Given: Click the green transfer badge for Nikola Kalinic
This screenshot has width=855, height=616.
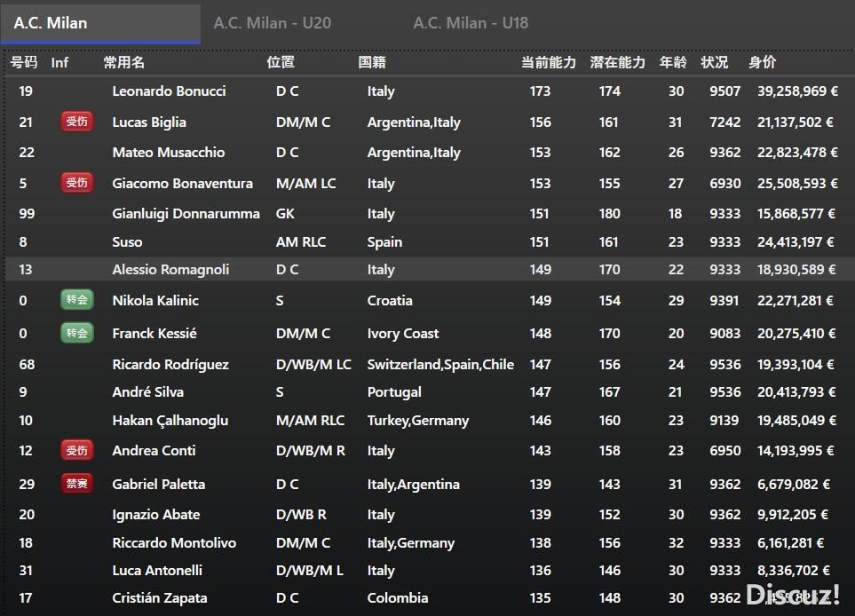Looking at the screenshot, I should point(77,300).
